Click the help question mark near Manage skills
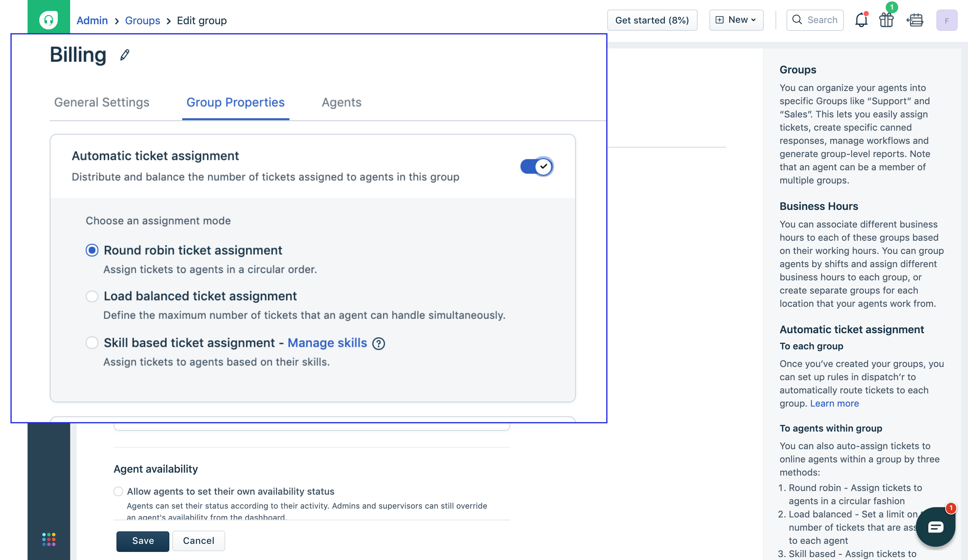The image size is (968, 560). click(x=378, y=343)
